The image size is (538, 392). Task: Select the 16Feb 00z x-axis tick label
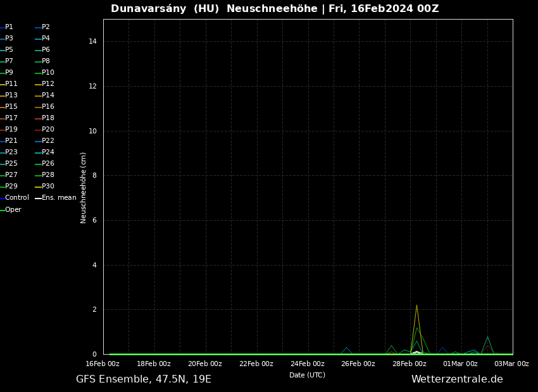pyautogui.click(x=103, y=364)
